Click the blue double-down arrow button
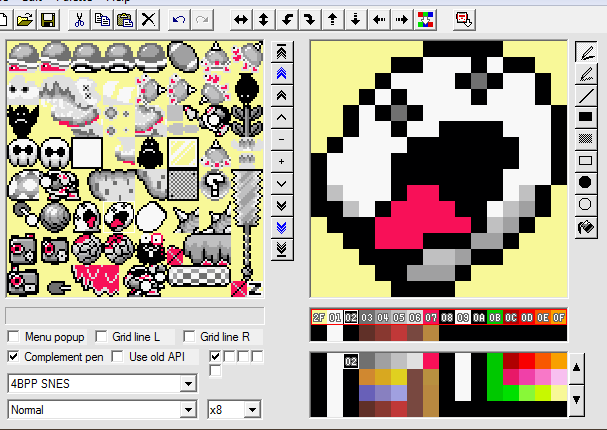This screenshot has width=607, height=430. 282,228
